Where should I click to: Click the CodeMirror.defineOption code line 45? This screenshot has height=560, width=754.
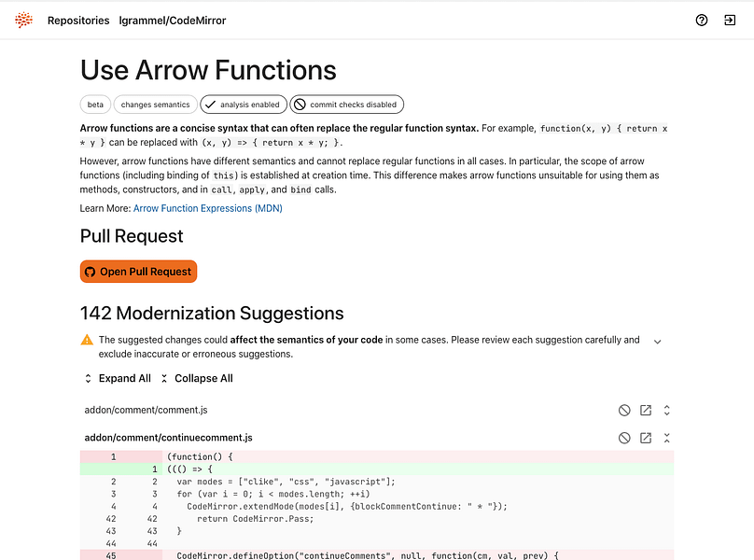(x=377, y=555)
